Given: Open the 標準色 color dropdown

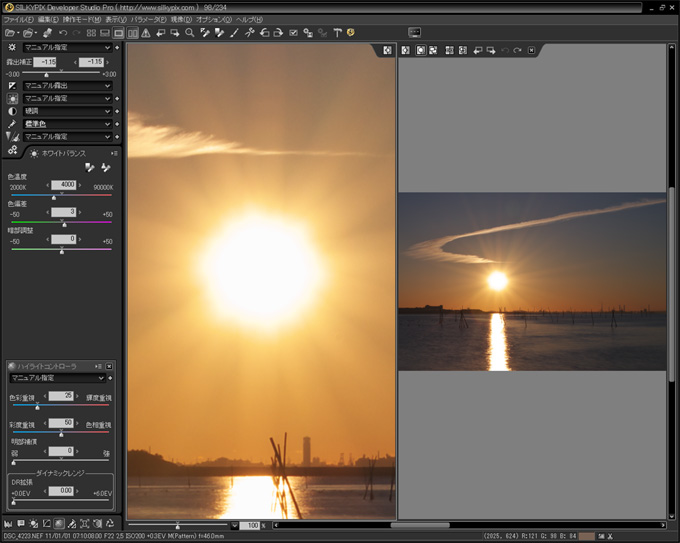Looking at the screenshot, I should pos(67,124).
